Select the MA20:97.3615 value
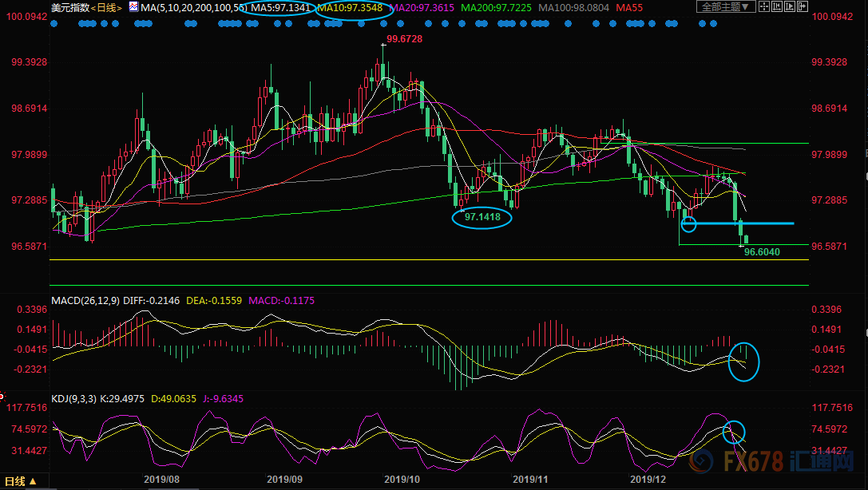The image size is (868, 490). (x=422, y=8)
